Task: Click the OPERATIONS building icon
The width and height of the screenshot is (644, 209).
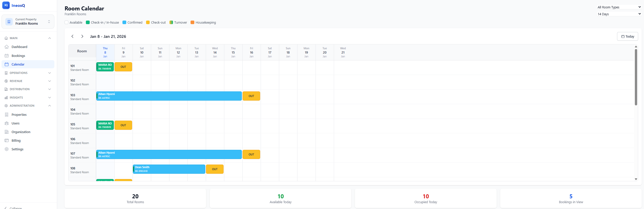Action: click(6, 73)
